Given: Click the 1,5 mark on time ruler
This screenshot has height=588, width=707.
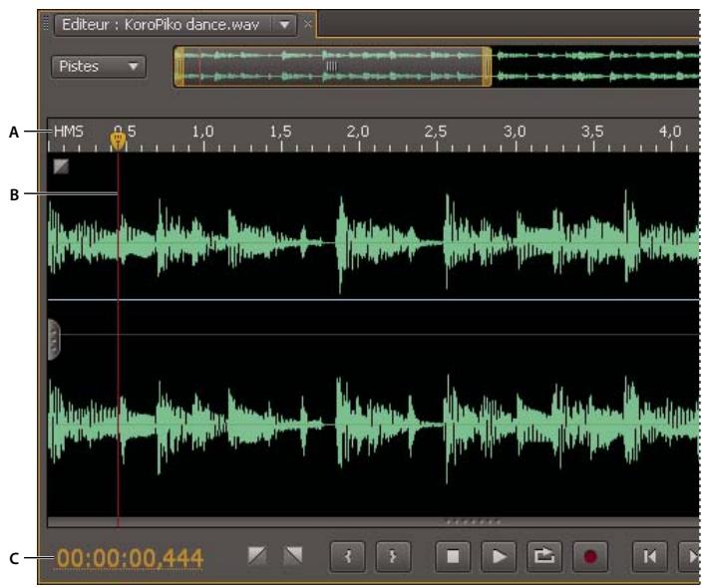Looking at the screenshot, I should [x=280, y=132].
